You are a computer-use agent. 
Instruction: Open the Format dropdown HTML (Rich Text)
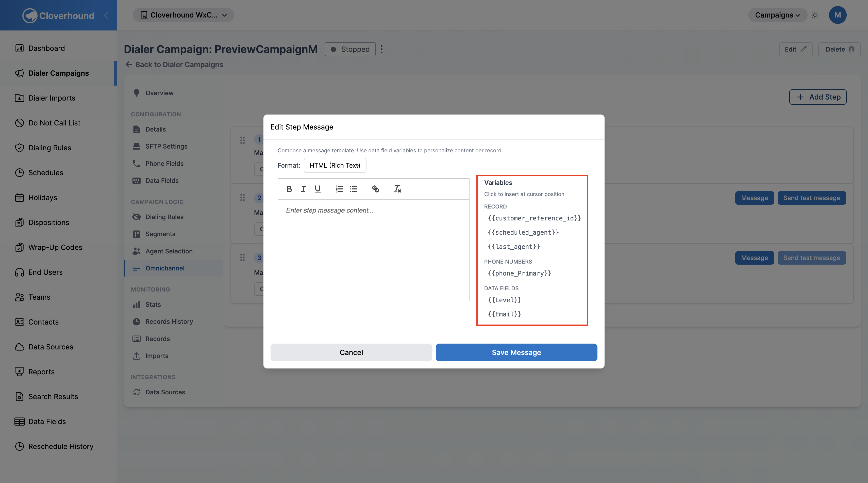(x=335, y=166)
